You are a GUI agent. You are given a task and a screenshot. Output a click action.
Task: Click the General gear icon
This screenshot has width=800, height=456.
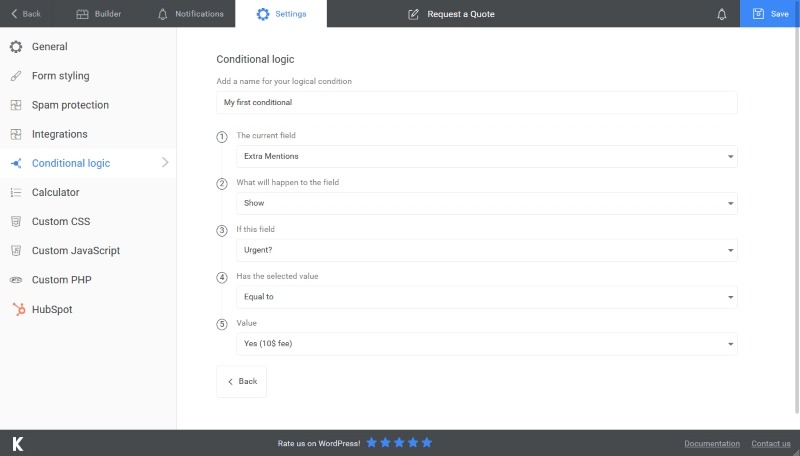16,47
